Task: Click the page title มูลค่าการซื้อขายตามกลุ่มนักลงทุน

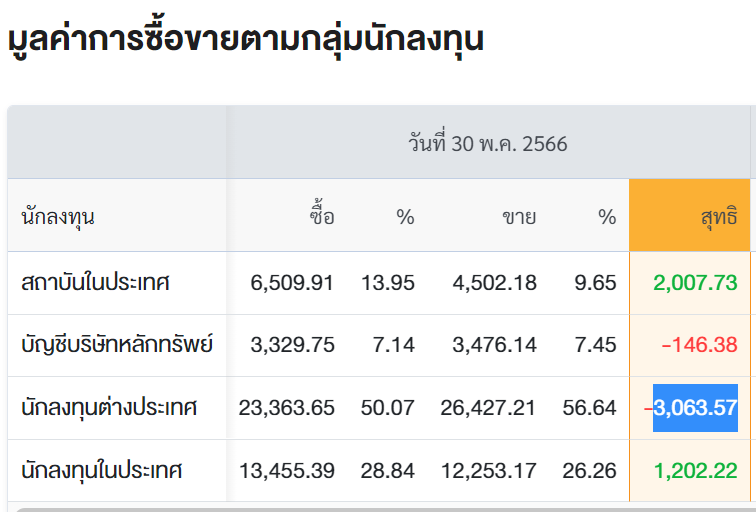Action: 246,38
